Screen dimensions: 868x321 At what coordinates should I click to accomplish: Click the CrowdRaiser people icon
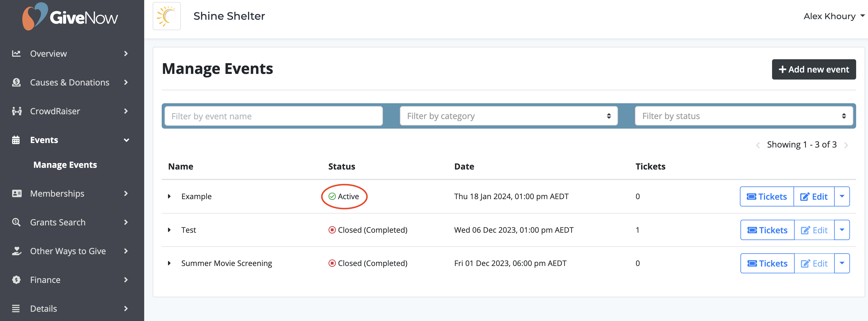[17, 111]
